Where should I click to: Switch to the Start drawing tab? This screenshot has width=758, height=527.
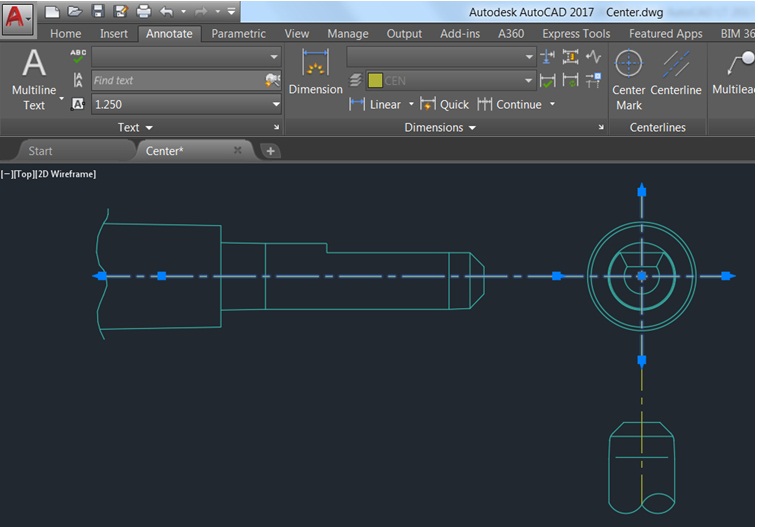[x=40, y=151]
